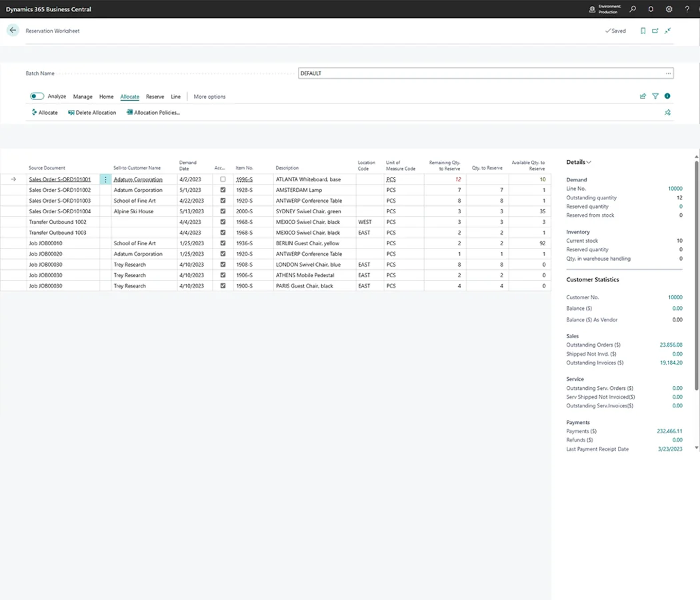Click Qty. to Reserve column header
700x600 pixels.
coord(487,168)
